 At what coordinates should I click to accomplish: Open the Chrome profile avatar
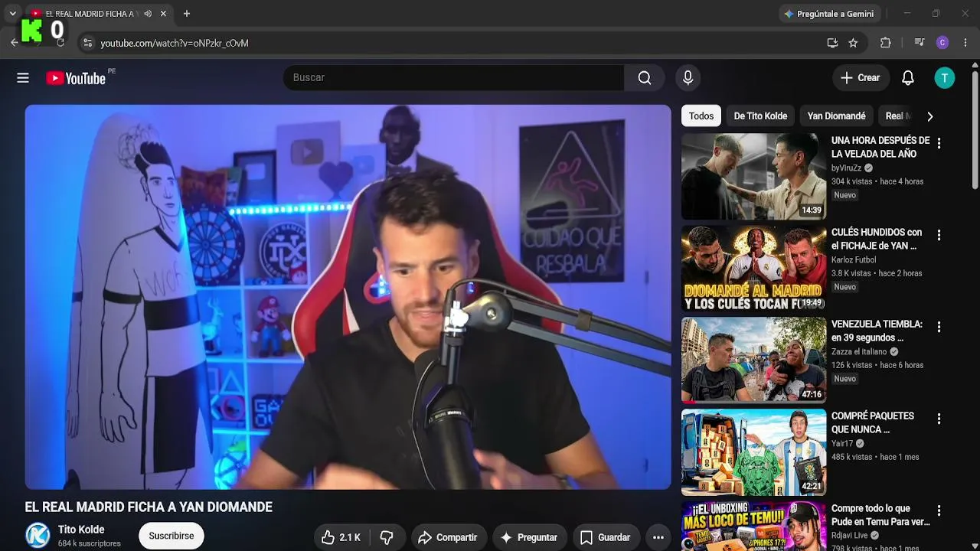coord(942,43)
